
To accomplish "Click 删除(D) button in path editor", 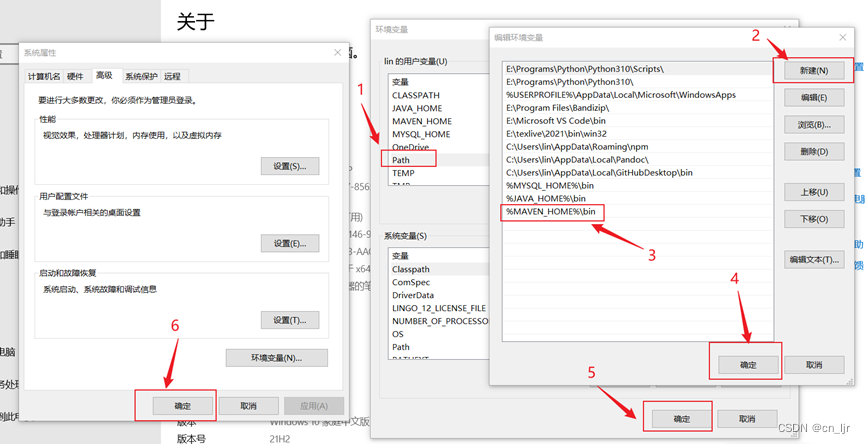I will (814, 152).
